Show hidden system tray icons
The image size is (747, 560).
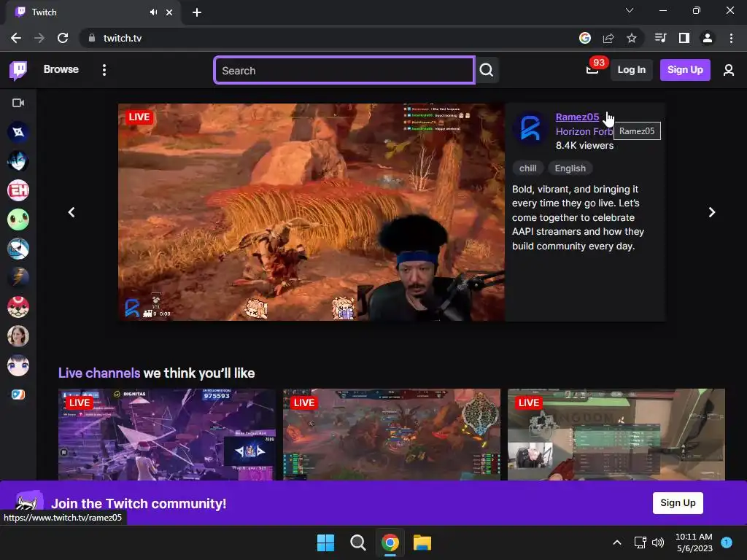point(617,542)
